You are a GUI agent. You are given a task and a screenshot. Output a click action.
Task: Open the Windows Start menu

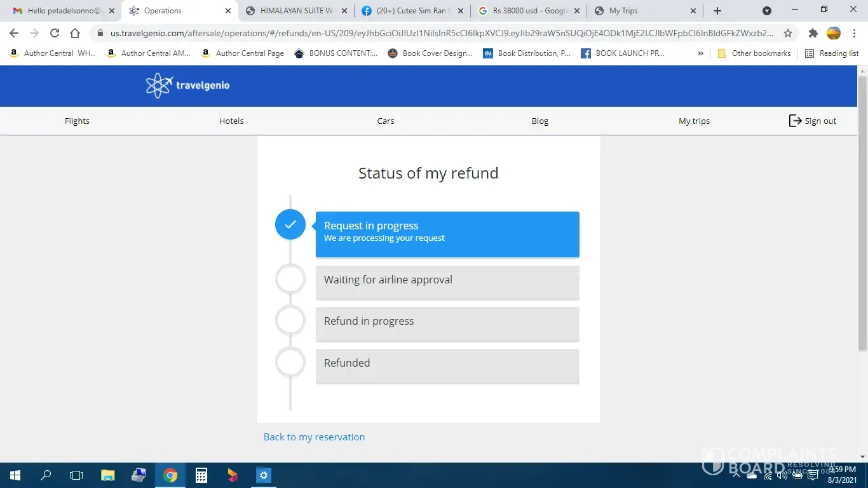15,475
